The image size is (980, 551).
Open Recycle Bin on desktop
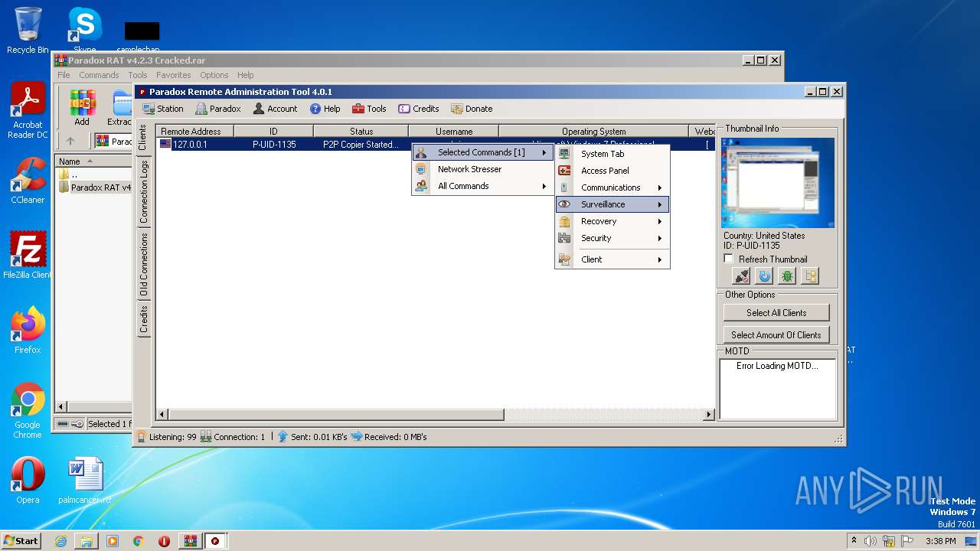28,31
